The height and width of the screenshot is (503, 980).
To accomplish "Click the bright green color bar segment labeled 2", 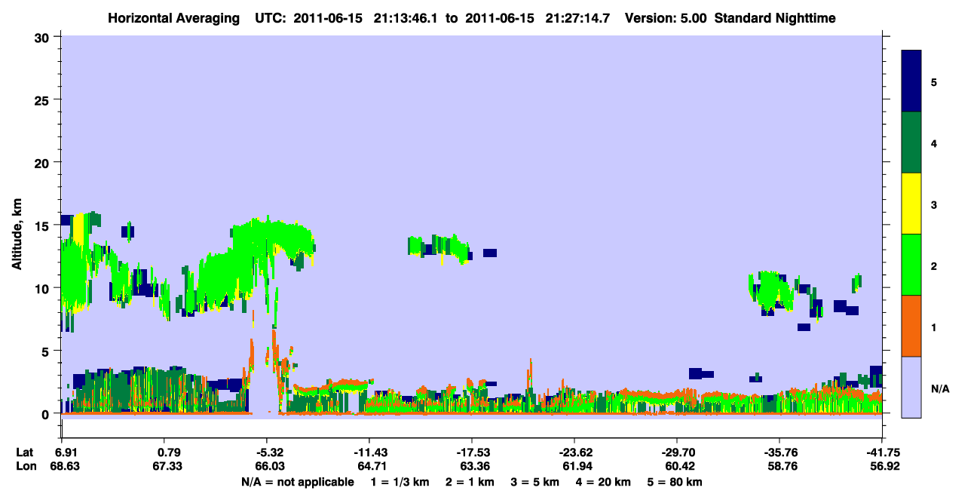I will click(911, 265).
